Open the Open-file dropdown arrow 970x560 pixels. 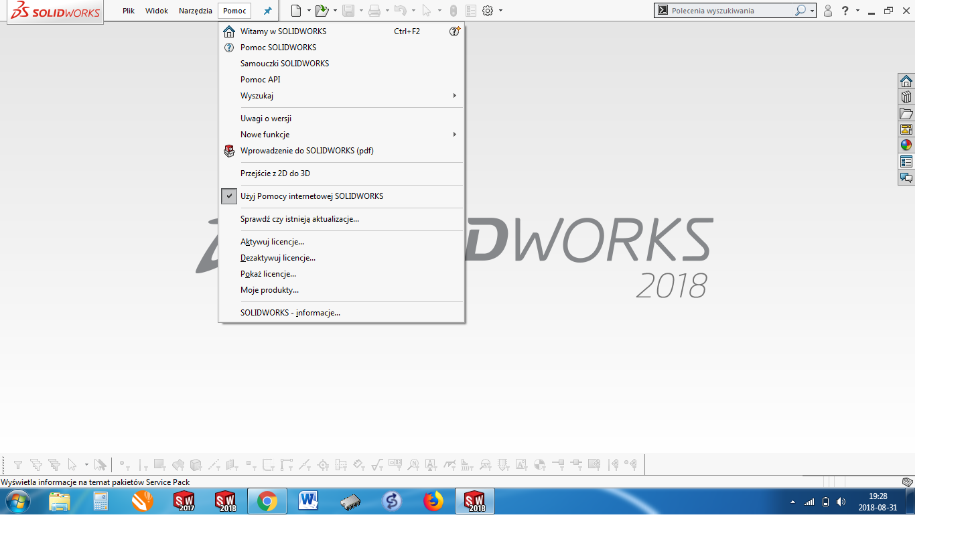pyautogui.click(x=335, y=11)
